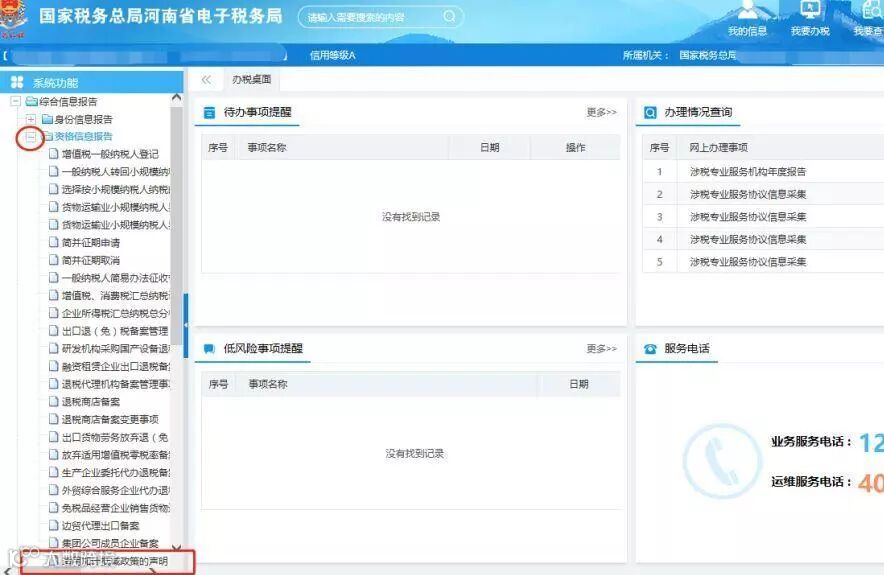Open 一般纳税人转回小规模纳税人 item
884x575 pixels.
point(116,171)
